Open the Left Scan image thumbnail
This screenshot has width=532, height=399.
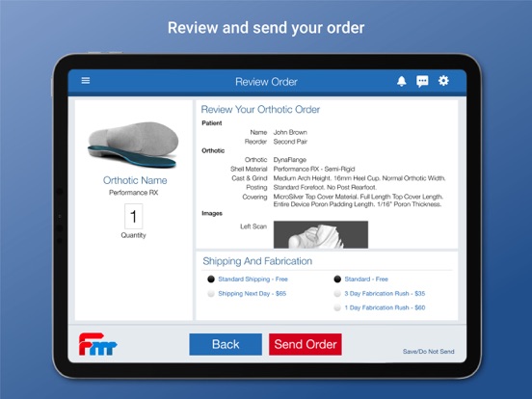321,234
